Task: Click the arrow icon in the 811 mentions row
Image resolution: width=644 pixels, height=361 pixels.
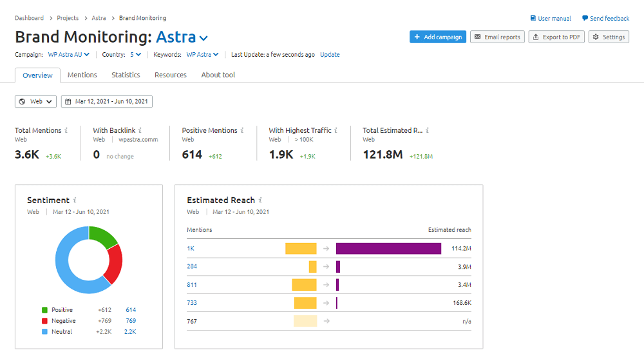Action: pyautogui.click(x=326, y=284)
